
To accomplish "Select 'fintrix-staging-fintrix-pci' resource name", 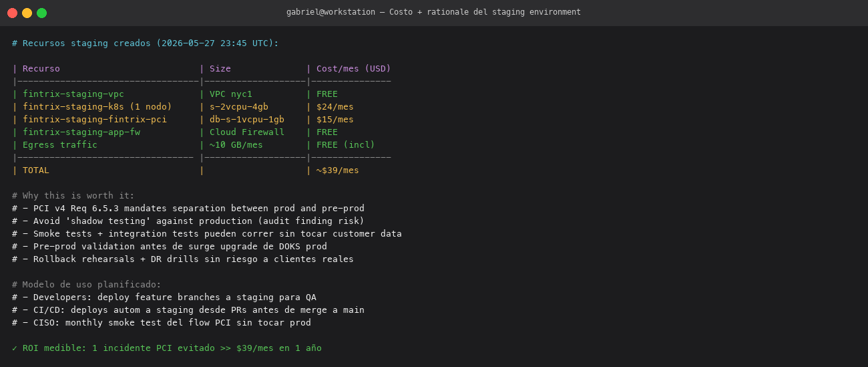I will click(95, 120).
